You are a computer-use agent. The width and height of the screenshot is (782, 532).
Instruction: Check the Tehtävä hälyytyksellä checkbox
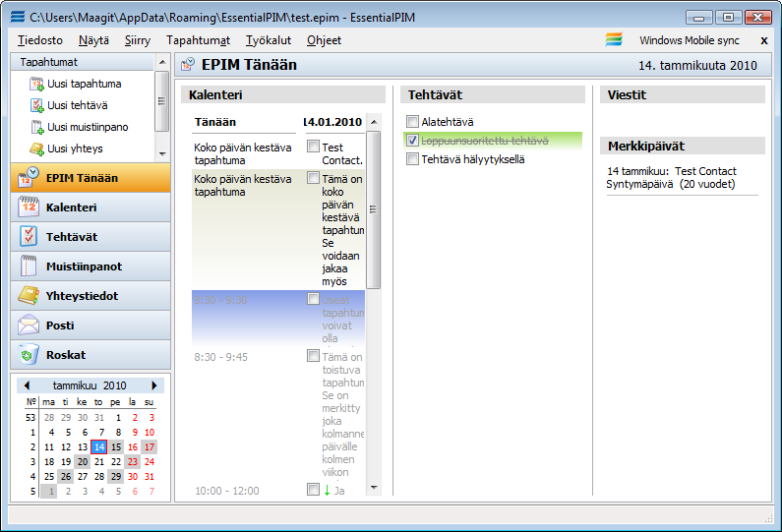pos(412,159)
